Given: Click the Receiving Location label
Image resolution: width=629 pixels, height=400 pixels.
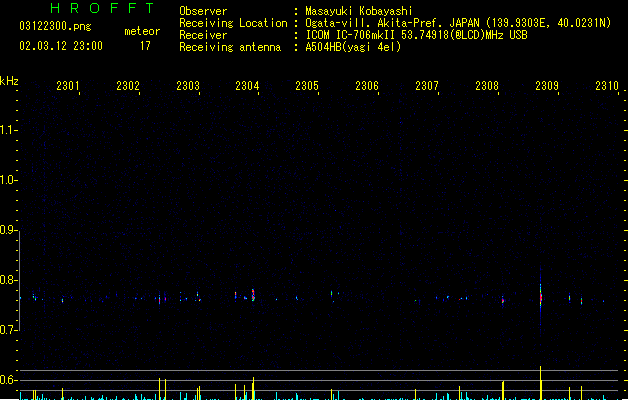Looking at the screenshot, I should (233, 23).
